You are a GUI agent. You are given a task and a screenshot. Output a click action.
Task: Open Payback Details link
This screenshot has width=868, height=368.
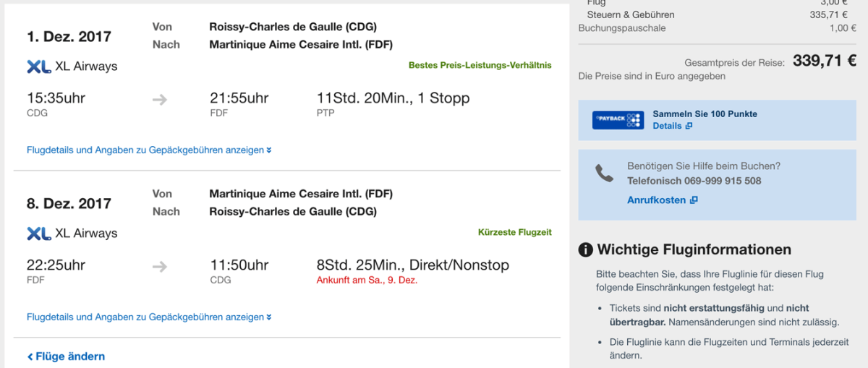tap(667, 126)
